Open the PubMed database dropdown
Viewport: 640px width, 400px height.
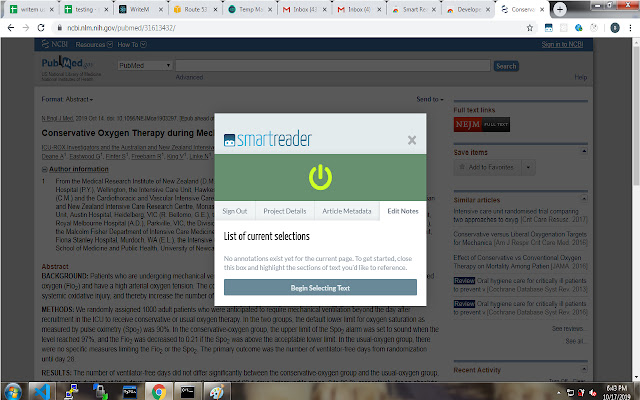[x=145, y=65]
